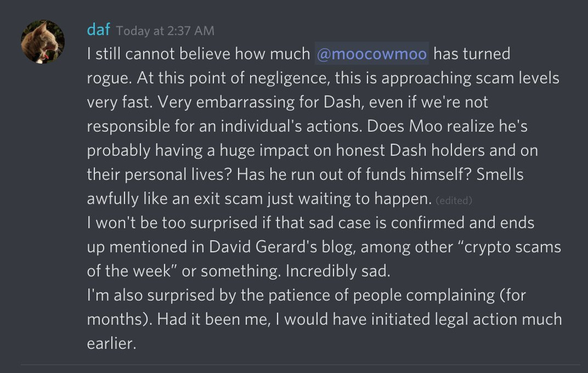This screenshot has width=588, height=373.
Task: Click the question "Has he run out of funds himself?"
Action: click(354, 174)
